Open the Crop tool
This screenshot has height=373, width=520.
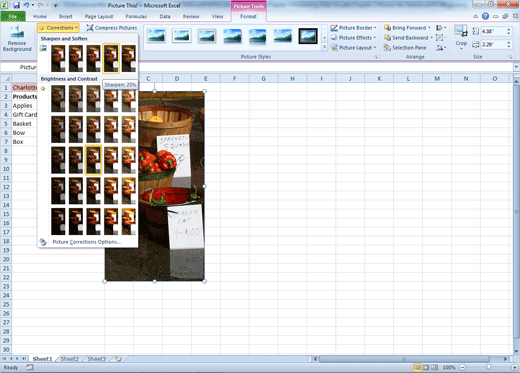(461, 37)
